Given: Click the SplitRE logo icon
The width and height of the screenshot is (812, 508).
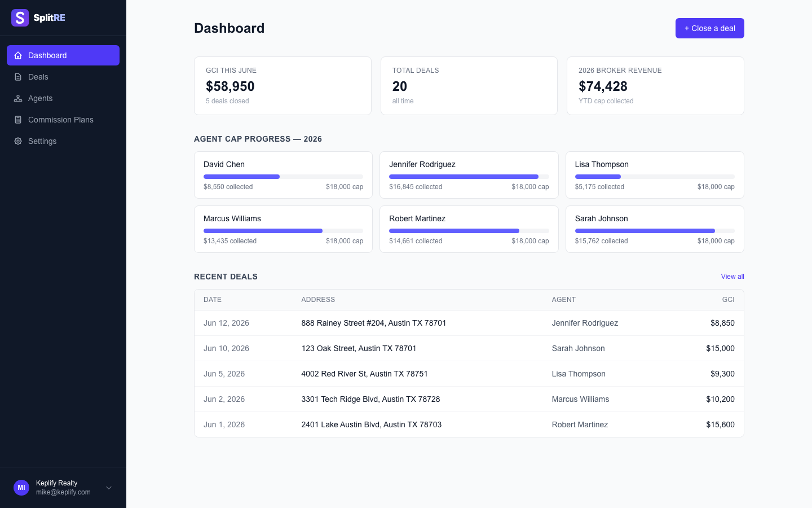Looking at the screenshot, I should pyautogui.click(x=20, y=17).
